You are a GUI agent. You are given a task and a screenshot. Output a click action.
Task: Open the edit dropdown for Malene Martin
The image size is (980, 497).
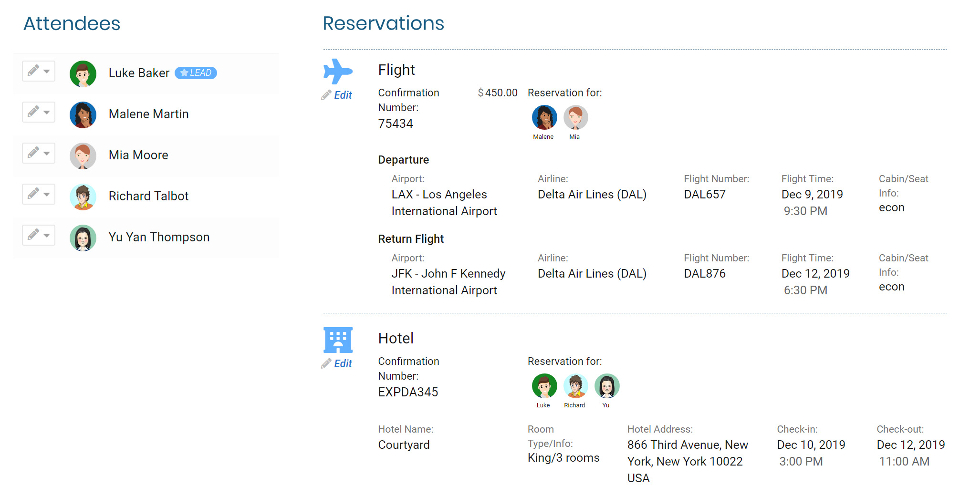click(x=39, y=112)
